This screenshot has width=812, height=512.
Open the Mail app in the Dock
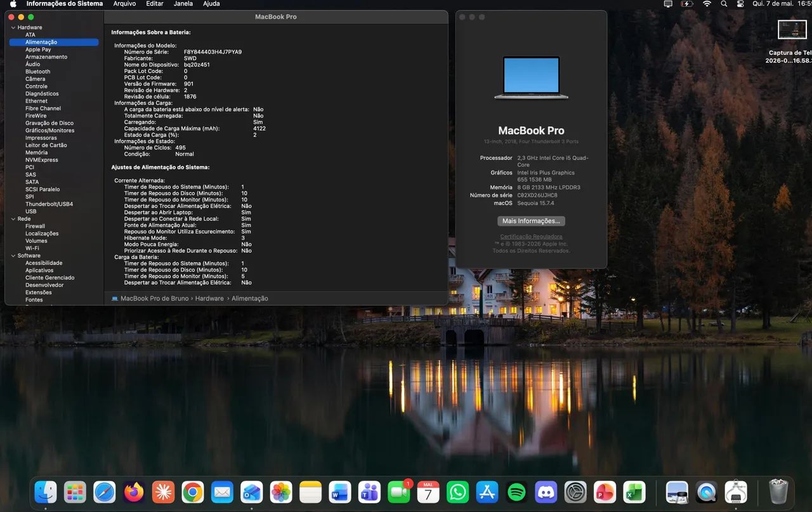tap(222, 492)
